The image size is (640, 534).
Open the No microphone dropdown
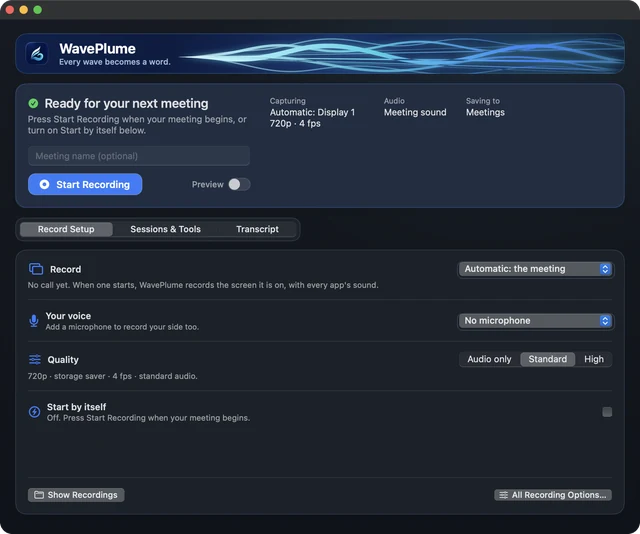point(536,321)
